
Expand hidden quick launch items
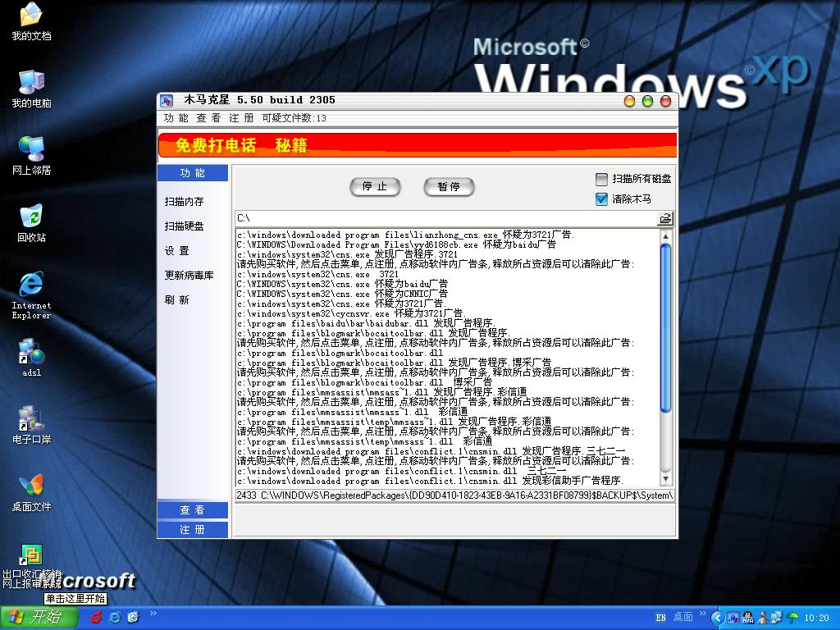pos(153,614)
